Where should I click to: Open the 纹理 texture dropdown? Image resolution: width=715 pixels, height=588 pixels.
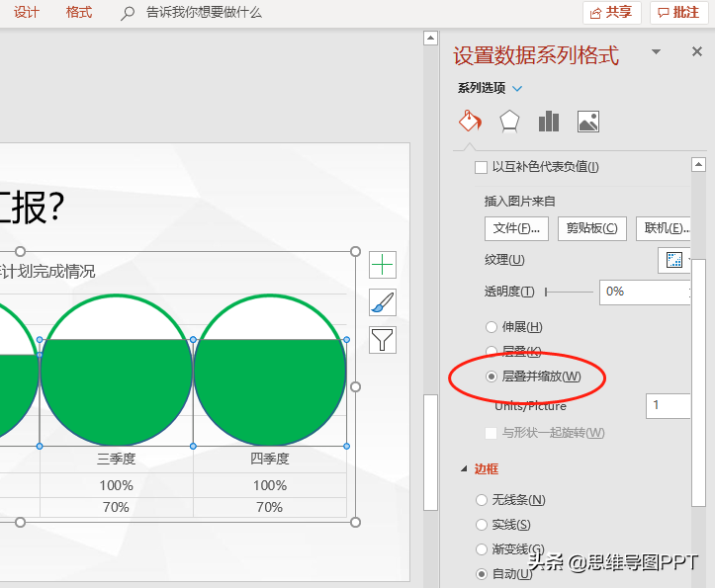pyautogui.click(x=674, y=260)
